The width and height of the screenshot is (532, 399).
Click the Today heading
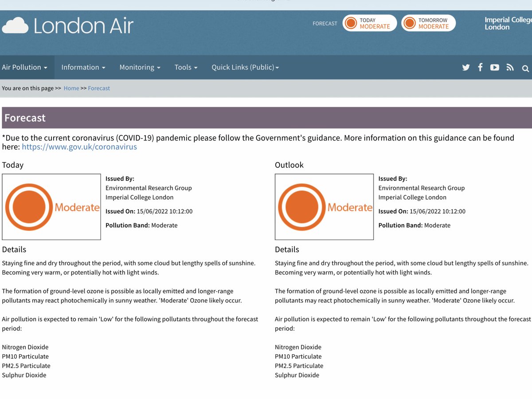(x=13, y=165)
